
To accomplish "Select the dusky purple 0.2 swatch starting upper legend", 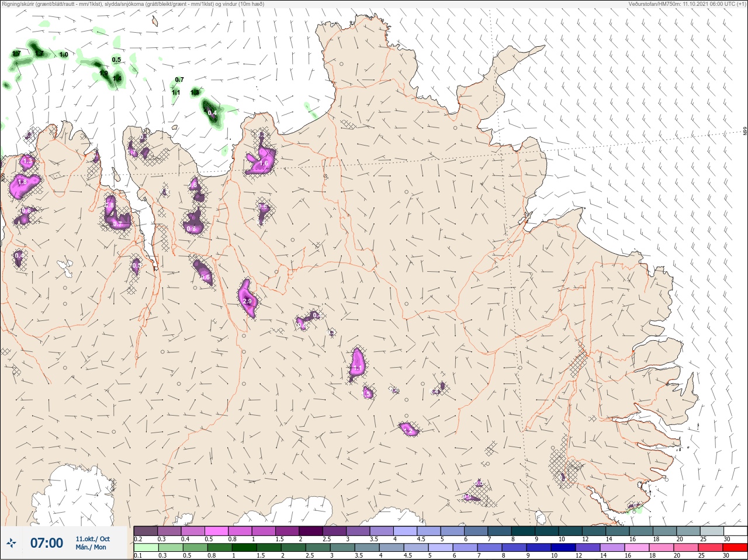I will [146, 531].
